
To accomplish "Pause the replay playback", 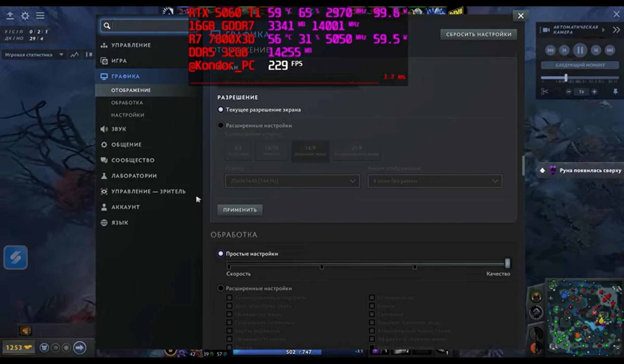I will tap(580, 50).
